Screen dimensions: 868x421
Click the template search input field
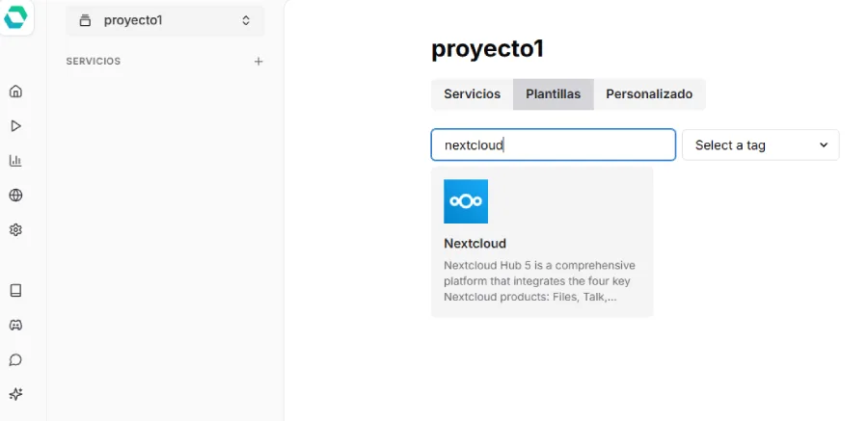click(553, 145)
